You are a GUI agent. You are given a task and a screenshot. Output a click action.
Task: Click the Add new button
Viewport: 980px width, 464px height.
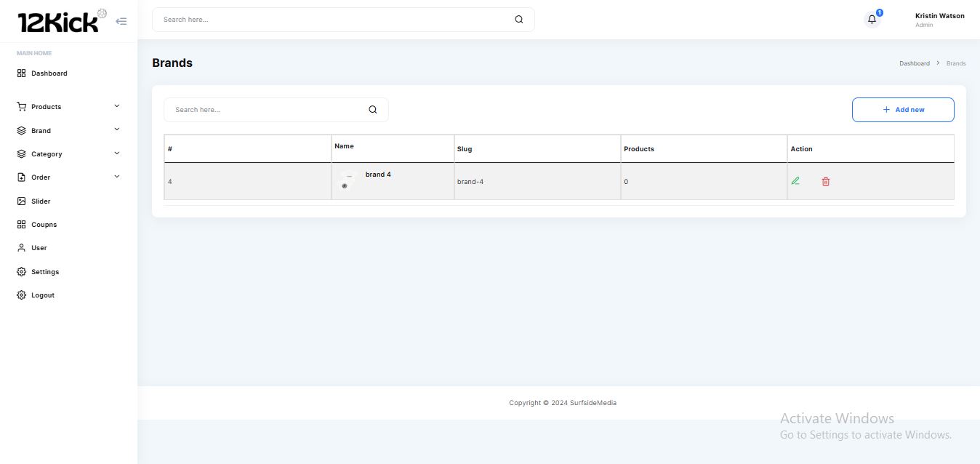(x=902, y=110)
